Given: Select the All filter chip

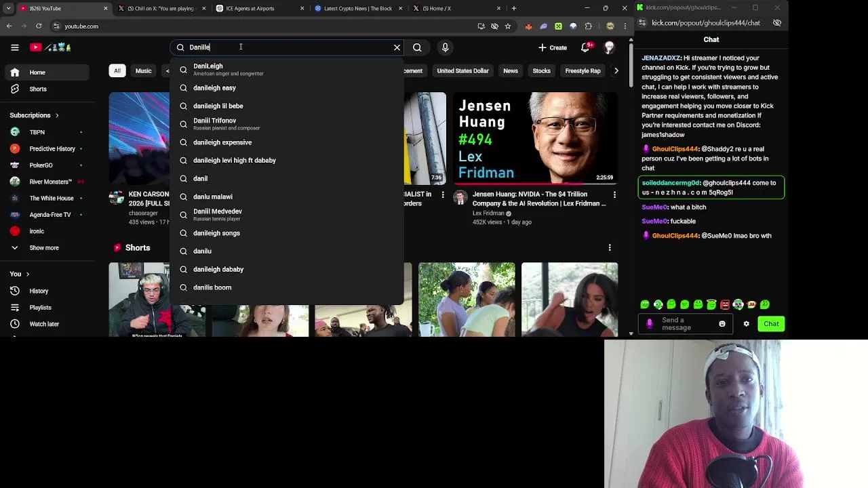Looking at the screenshot, I should pos(117,70).
